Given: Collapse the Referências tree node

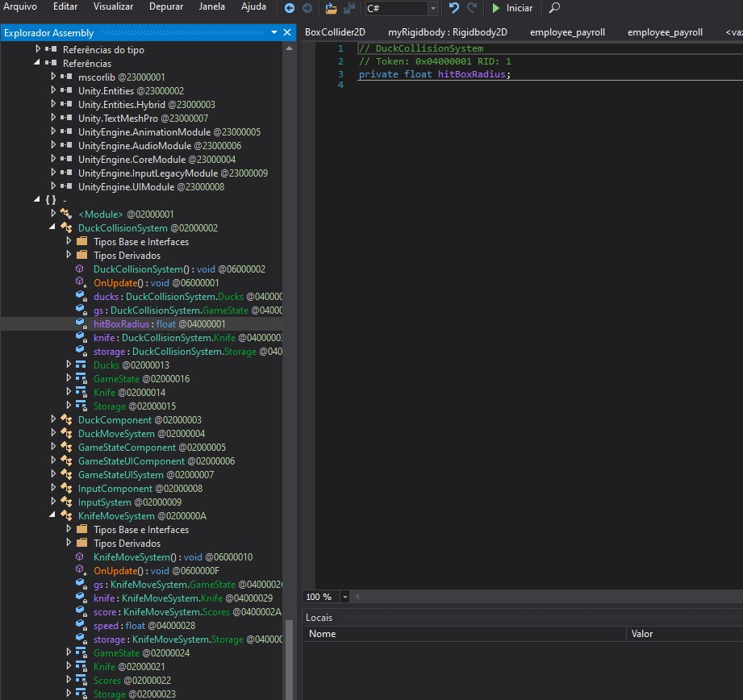Looking at the screenshot, I should [38, 63].
